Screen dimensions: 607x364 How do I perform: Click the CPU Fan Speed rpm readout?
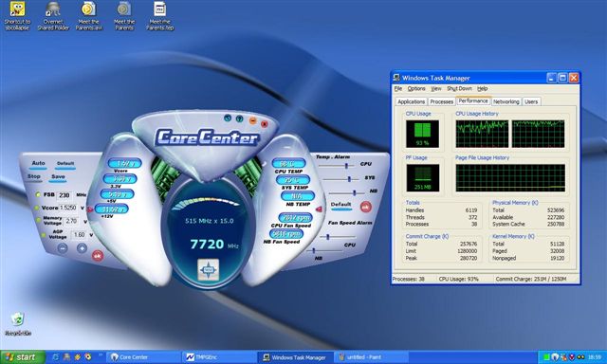click(x=295, y=217)
